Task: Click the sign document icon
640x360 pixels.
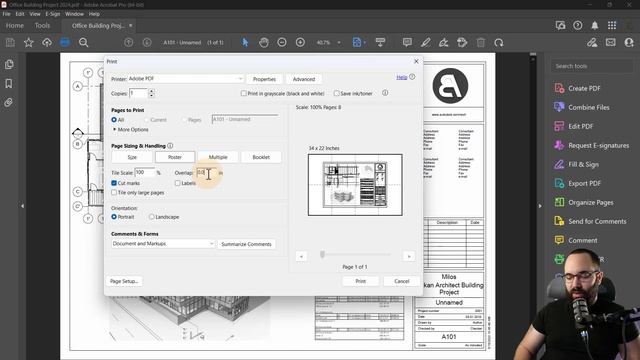Action: (x=444, y=42)
